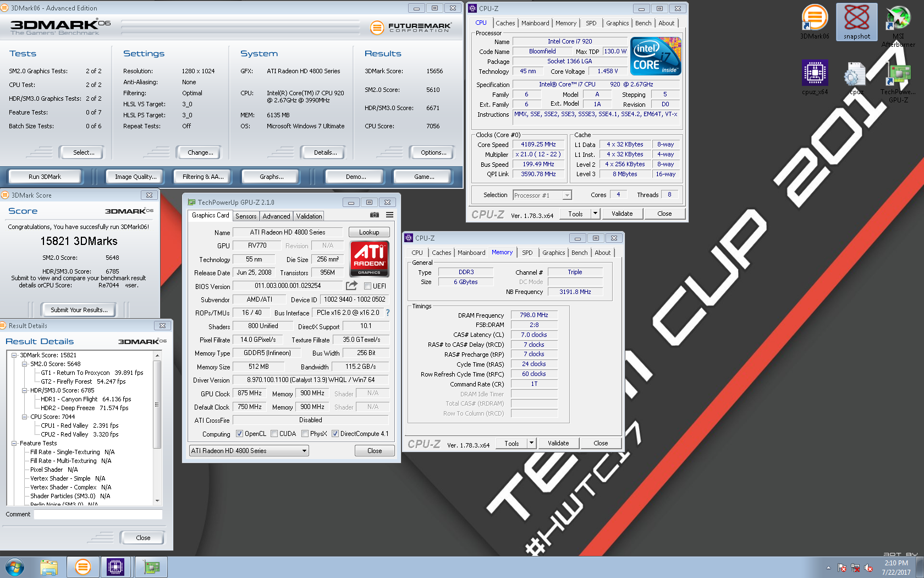Click the Lookup button in GPU-Z
Image resolution: width=924 pixels, height=578 pixels.
[x=369, y=232]
